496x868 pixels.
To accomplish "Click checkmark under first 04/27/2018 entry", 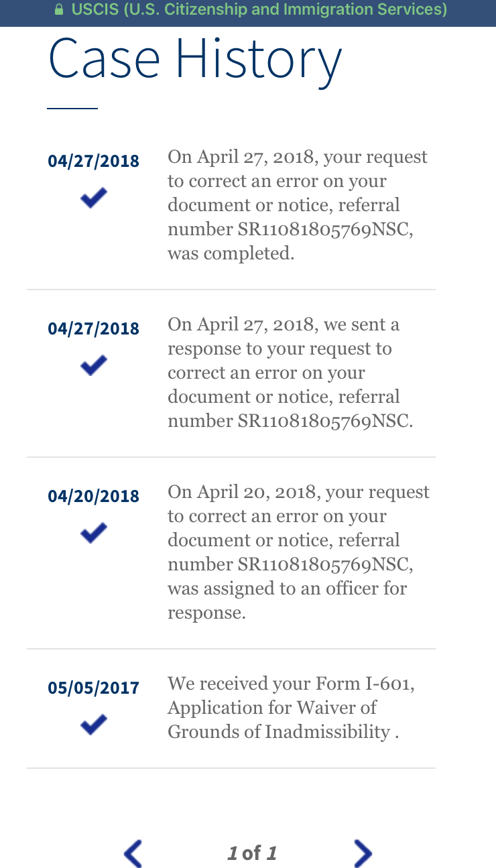I will coord(93,198).
